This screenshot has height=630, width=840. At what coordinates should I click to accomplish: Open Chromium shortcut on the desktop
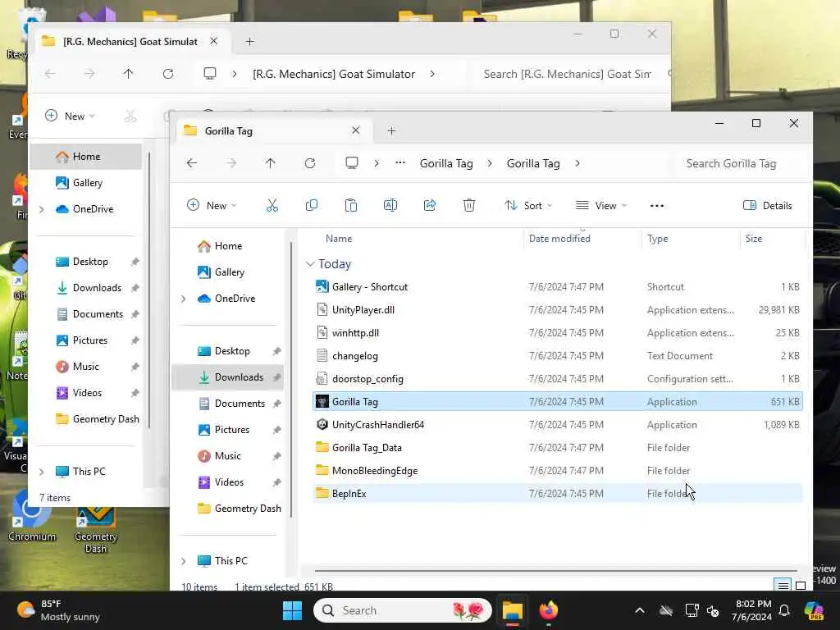click(32, 517)
